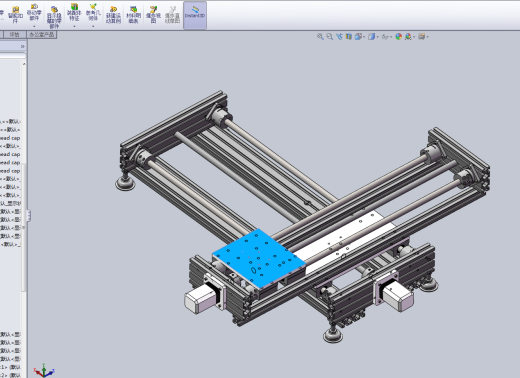Click the View Settings icon
This screenshot has width=520, height=378.
pos(421,37)
